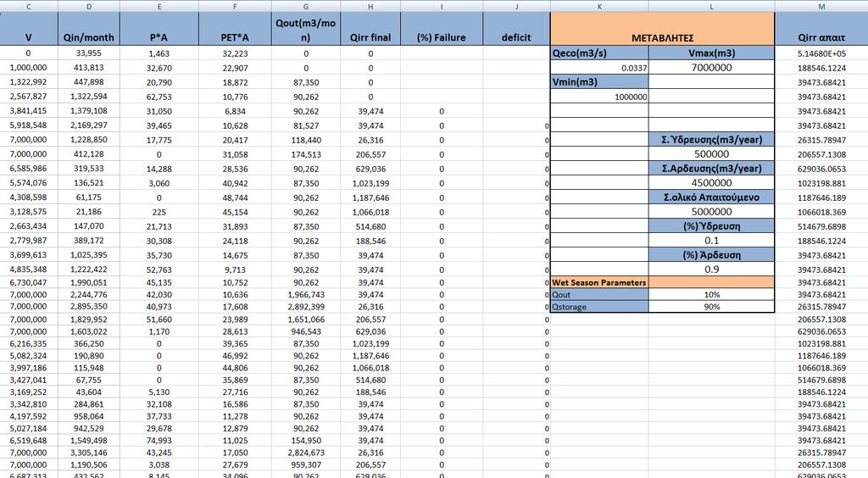Select the value cell 0.9 in column L
The image size is (868, 478).
(x=711, y=269)
